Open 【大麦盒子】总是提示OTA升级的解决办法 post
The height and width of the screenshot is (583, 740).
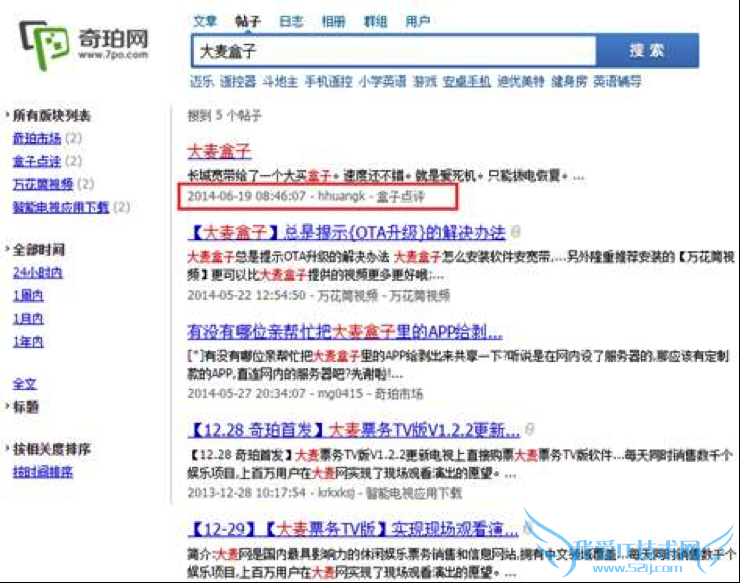point(346,232)
